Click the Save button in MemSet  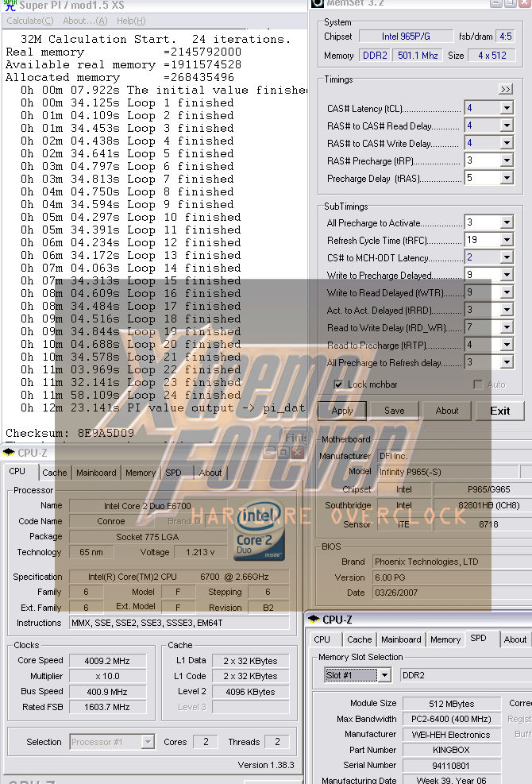[x=395, y=411]
